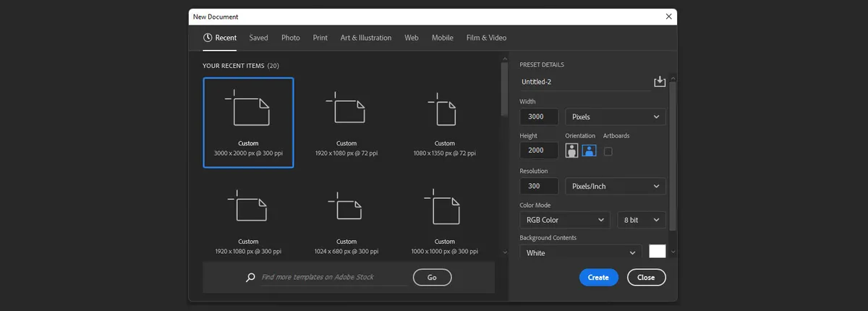Click the Go button for Adobe Stock

click(x=432, y=277)
